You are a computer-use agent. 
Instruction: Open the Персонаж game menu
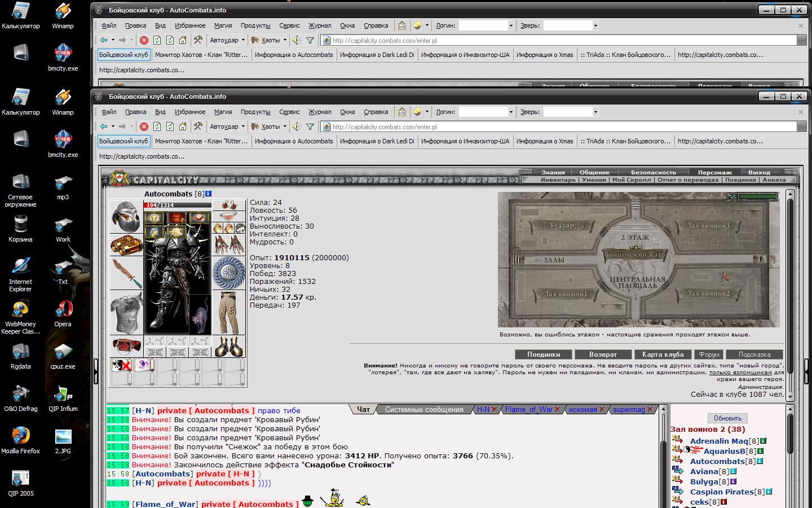[x=714, y=173]
